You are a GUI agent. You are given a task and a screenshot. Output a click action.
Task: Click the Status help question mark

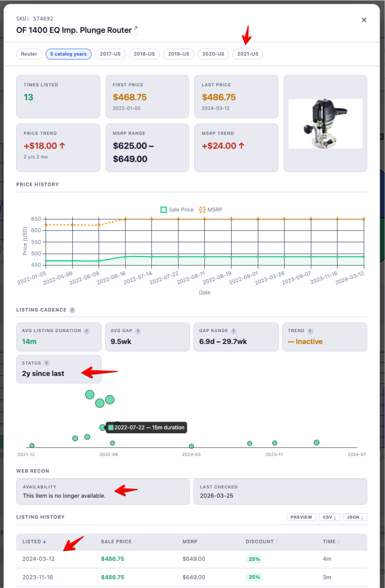(x=47, y=363)
